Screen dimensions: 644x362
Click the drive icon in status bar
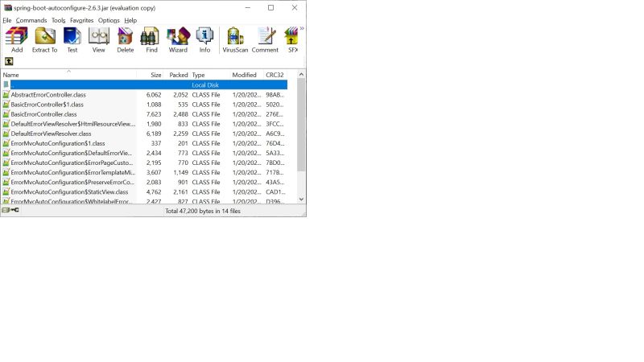6,210
